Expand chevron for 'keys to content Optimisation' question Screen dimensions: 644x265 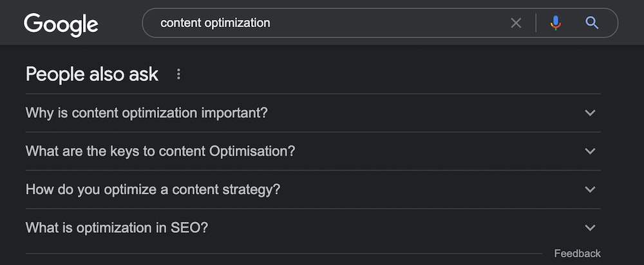click(x=589, y=151)
